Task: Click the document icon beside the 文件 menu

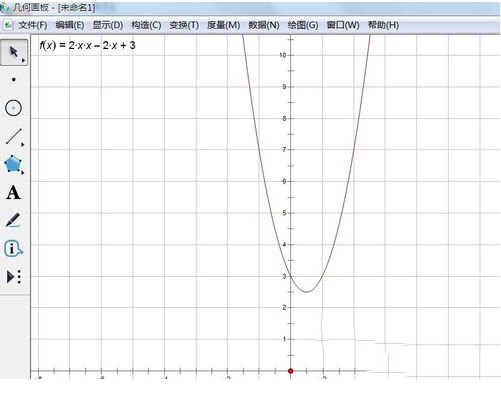Action: click(8, 25)
